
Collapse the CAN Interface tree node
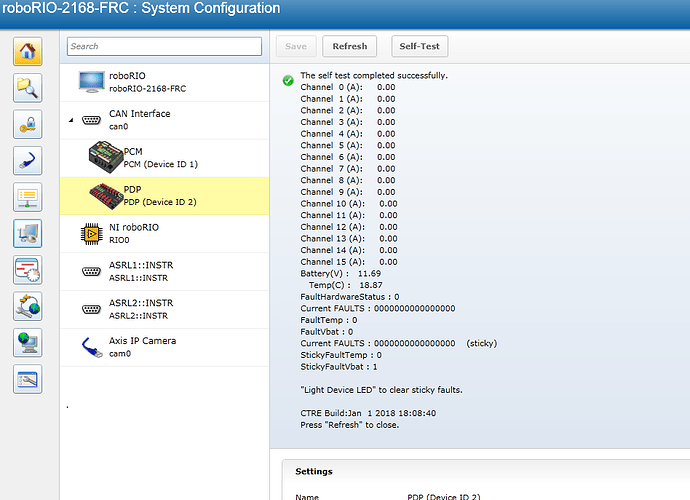[71, 120]
